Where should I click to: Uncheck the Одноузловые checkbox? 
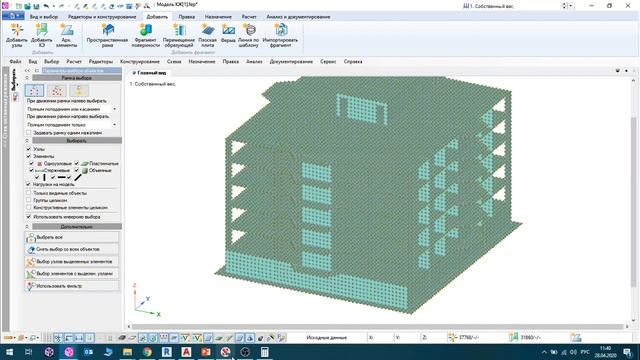(x=31, y=163)
